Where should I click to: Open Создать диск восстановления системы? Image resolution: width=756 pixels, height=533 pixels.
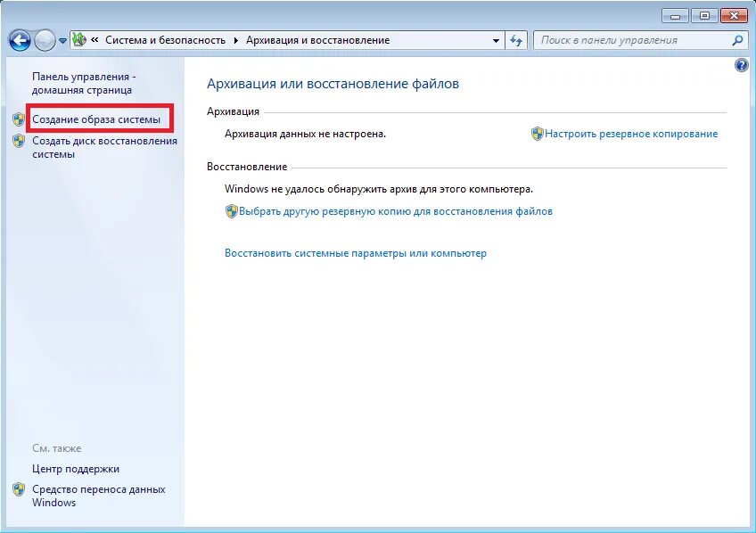[x=104, y=147]
